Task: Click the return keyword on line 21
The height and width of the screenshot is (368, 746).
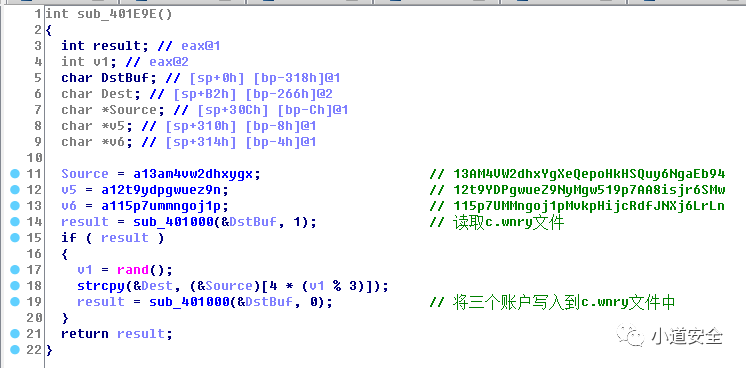Action: [x=85, y=334]
